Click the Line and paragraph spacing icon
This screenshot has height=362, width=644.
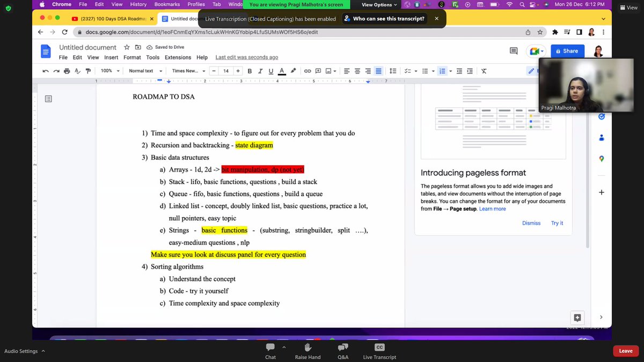(x=393, y=71)
